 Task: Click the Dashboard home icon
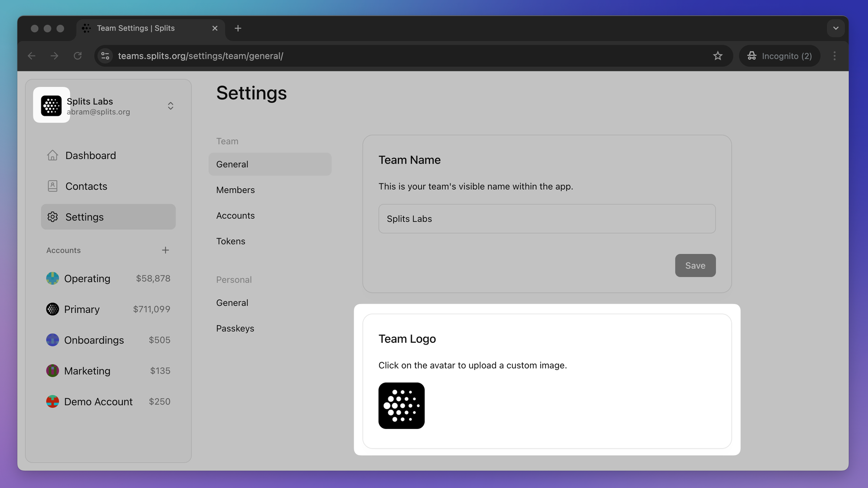click(x=53, y=155)
